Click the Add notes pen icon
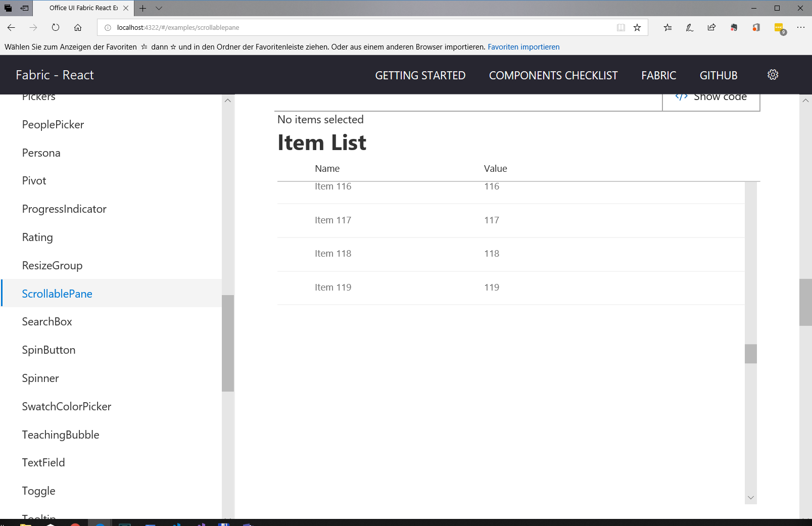Screen dimensions: 812x526 (689, 27)
